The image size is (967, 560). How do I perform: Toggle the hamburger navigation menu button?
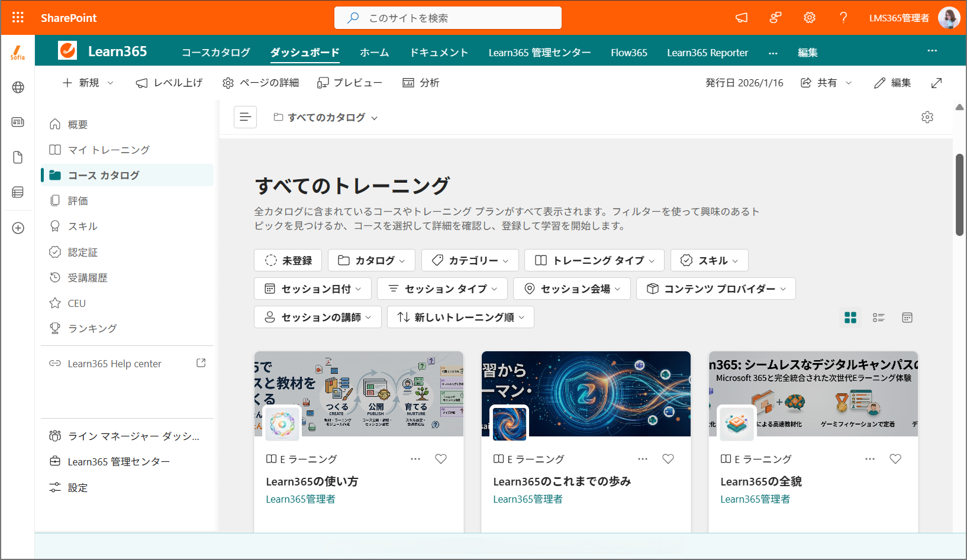[246, 117]
